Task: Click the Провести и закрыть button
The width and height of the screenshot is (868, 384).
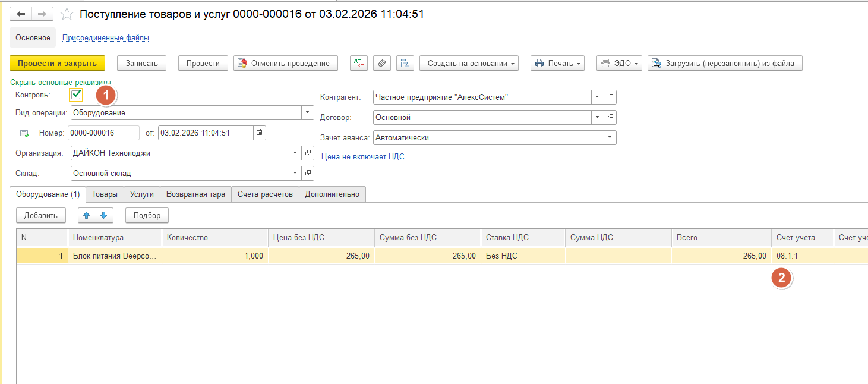Action: pyautogui.click(x=57, y=63)
